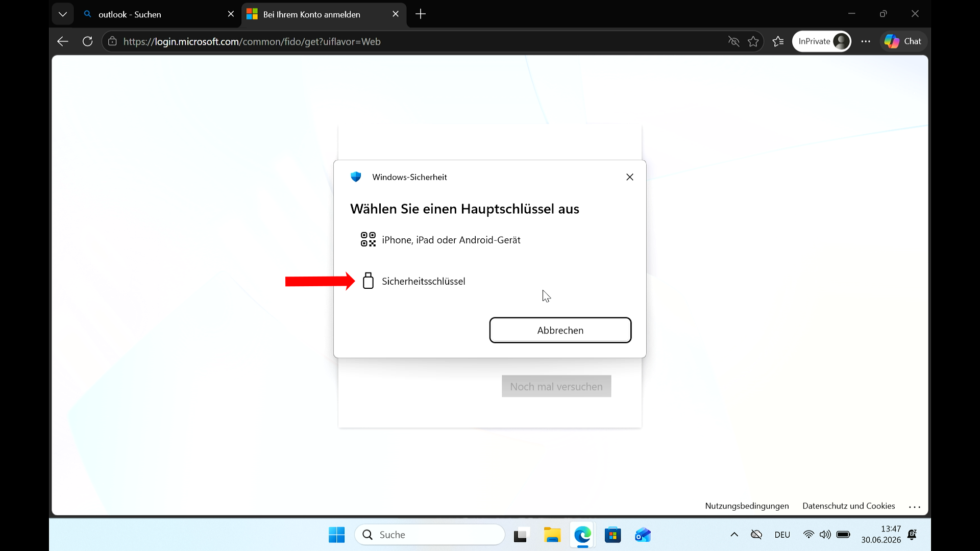Screen dimensions: 980x551
Task: Click the cloud sync-off tray icon
Action: [756, 535]
